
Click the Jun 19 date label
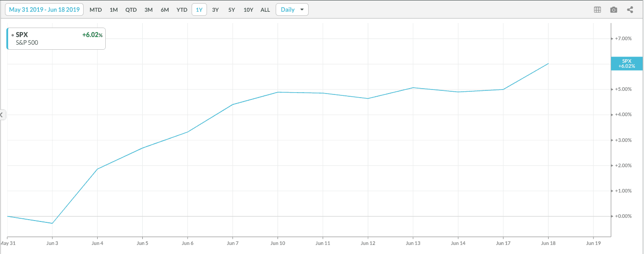click(593, 243)
